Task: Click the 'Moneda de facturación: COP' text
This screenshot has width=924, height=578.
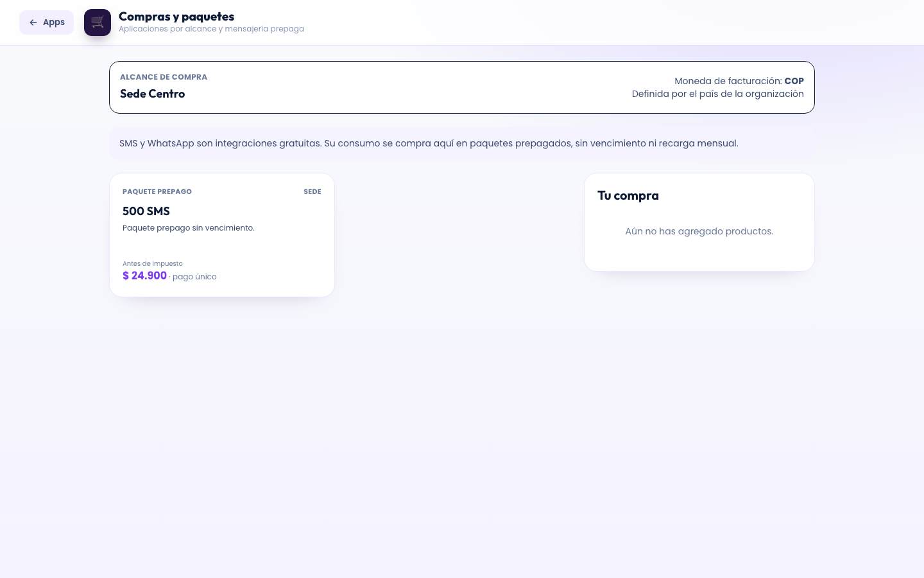Action: (739, 81)
